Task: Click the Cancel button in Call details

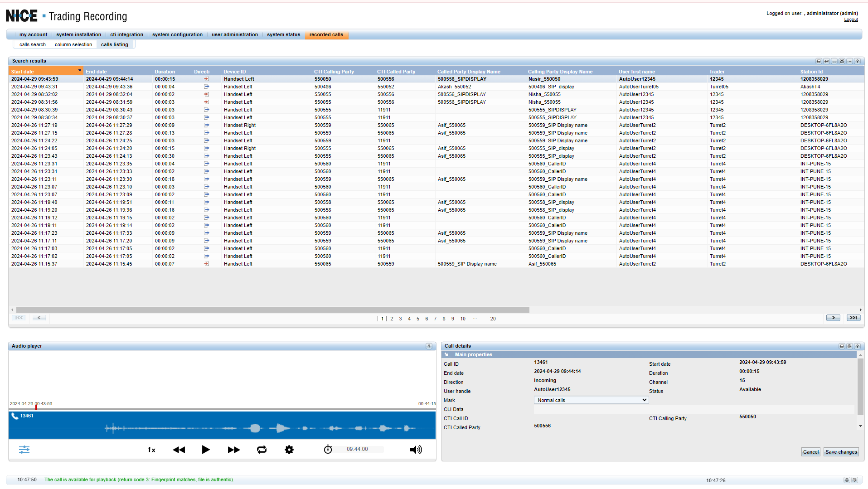Action: pos(810,452)
